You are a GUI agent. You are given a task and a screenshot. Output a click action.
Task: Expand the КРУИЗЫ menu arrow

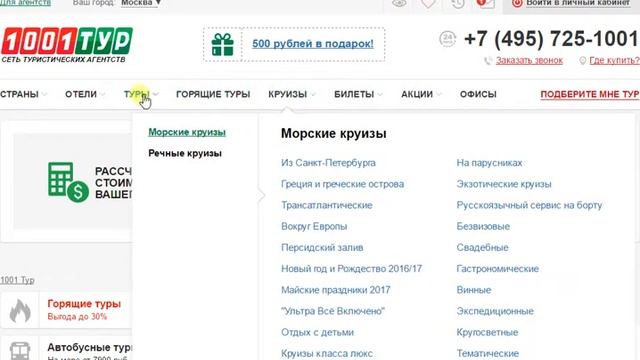click(x=313, y=94)
